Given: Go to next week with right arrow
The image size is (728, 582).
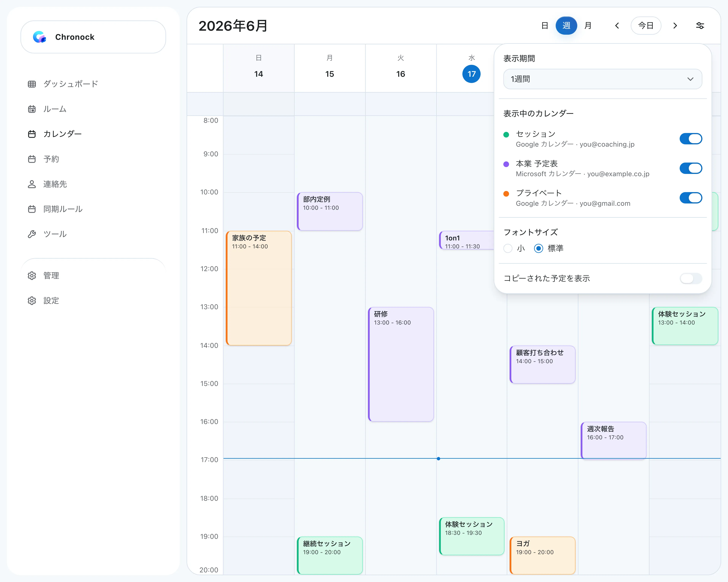Looking at the screenshot, I should click(675, 26).
